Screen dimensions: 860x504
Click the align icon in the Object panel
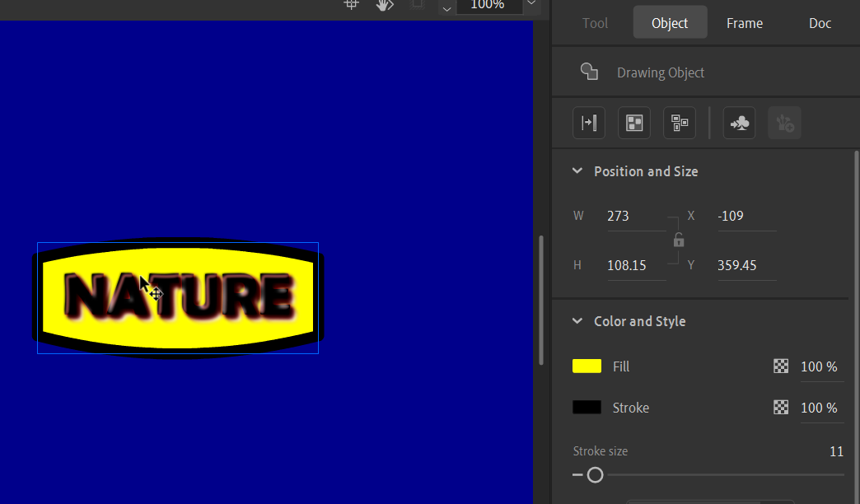click(x=589, y=122)
